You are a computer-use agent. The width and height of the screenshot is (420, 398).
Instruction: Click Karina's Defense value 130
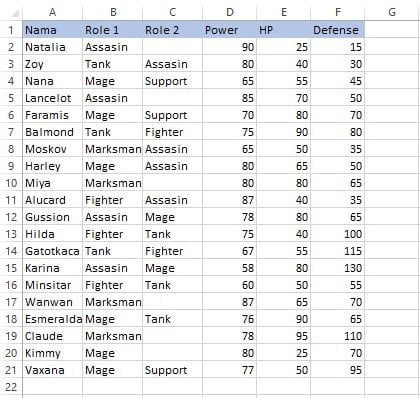pos(337,268)
